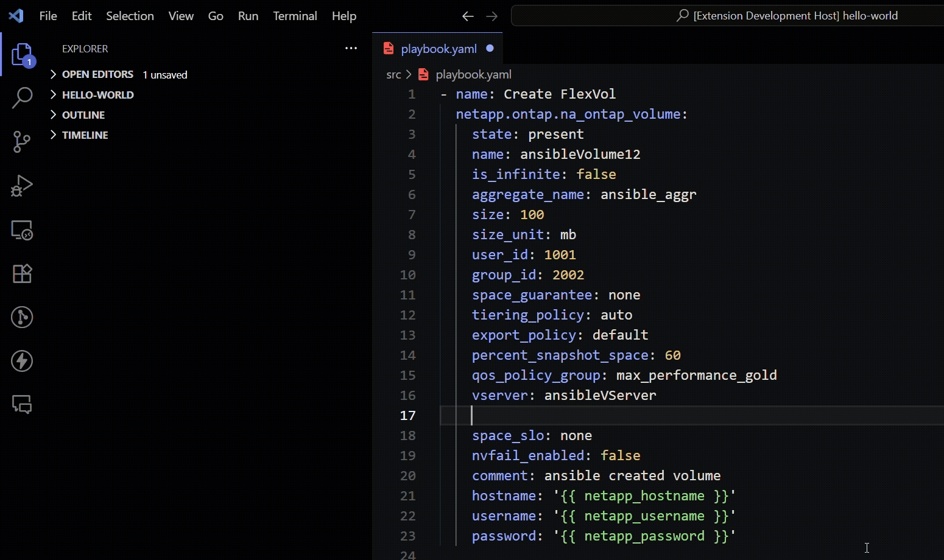Viewport: 944px width, 560px height.
Task: Open the Remote Explorer view
Action: coord(21,230)
